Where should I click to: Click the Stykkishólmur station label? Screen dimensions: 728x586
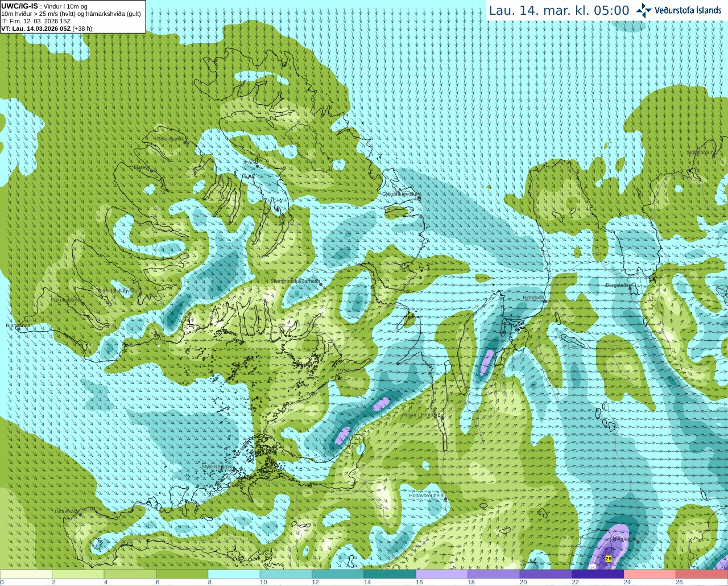pos(217,467)
